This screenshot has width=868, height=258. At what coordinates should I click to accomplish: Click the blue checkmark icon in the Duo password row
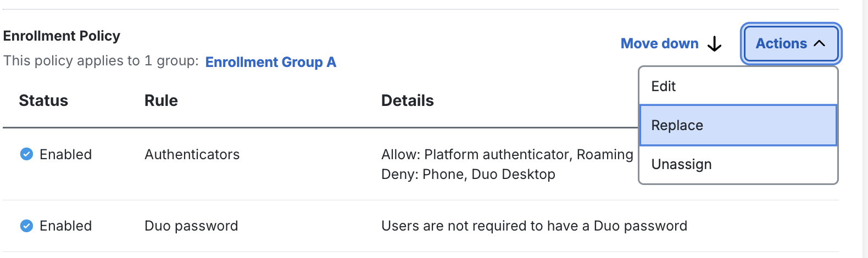click(x=26, y=226)
